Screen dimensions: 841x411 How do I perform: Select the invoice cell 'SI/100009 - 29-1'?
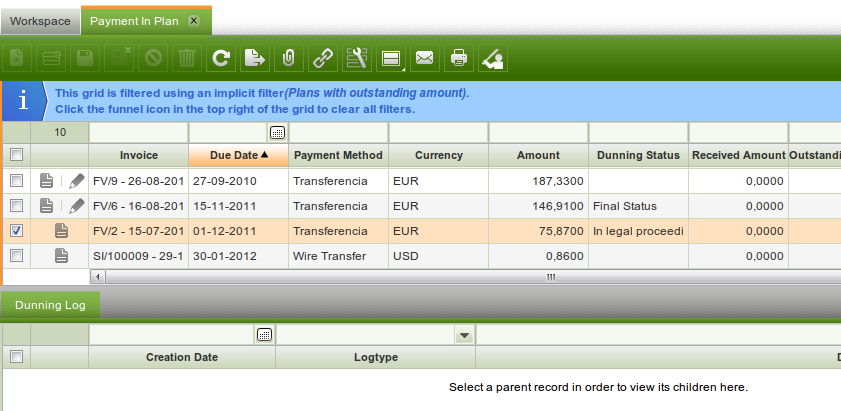coord(138,256)
